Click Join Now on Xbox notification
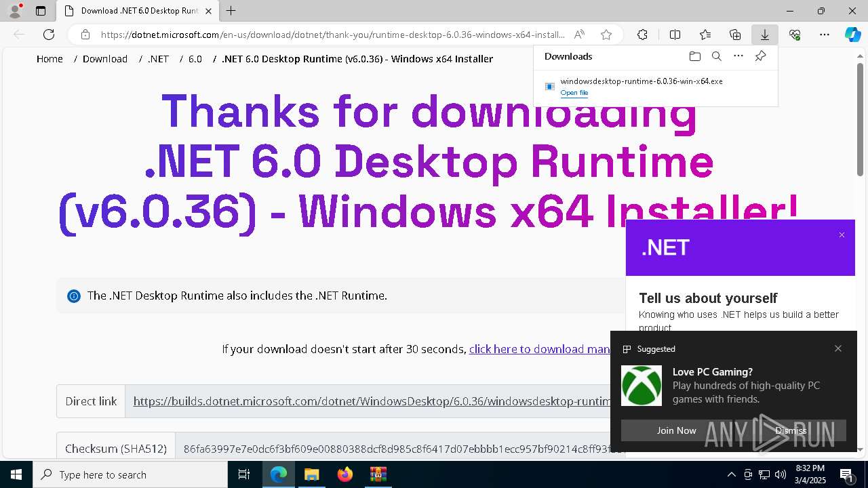The image size is (868, 488). click(676, 430)
